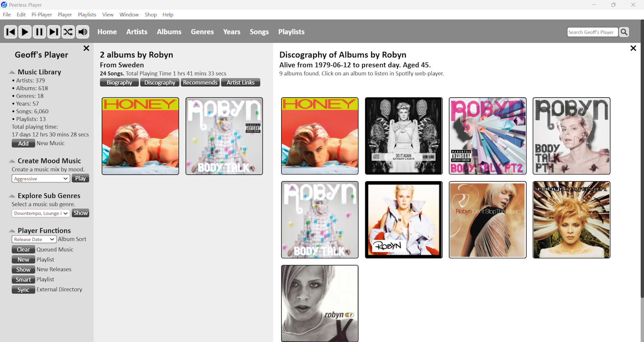
Task: Switch to the Albums tab
Action: (169, 32)
